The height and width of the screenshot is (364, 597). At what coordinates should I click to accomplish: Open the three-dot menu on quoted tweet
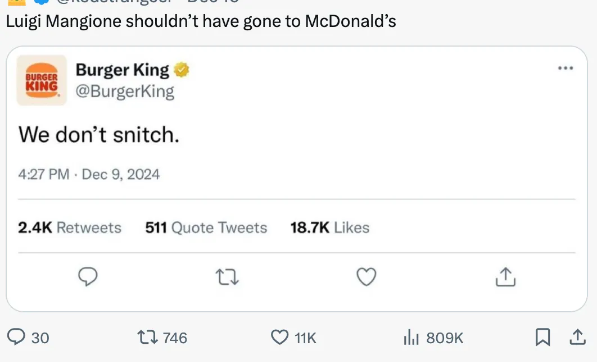tap(565, 69)
